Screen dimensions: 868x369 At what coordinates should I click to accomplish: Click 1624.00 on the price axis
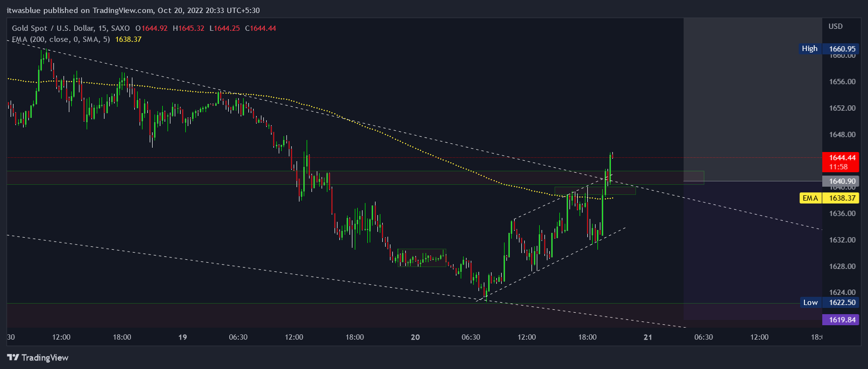tap(842, 293)
